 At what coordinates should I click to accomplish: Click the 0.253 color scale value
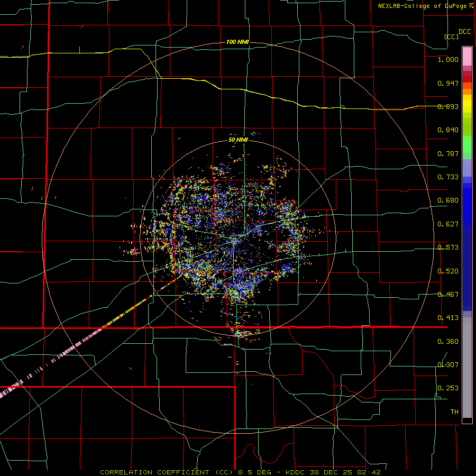(x=448, y=388)
